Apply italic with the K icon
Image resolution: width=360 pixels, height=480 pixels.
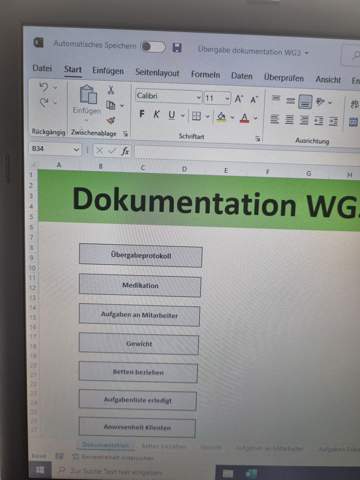(156, 115)
